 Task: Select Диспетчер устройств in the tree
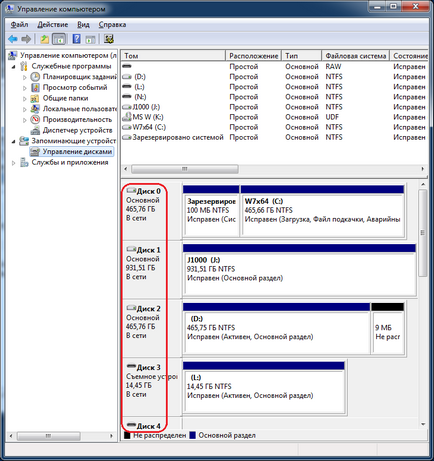[77, 130]
